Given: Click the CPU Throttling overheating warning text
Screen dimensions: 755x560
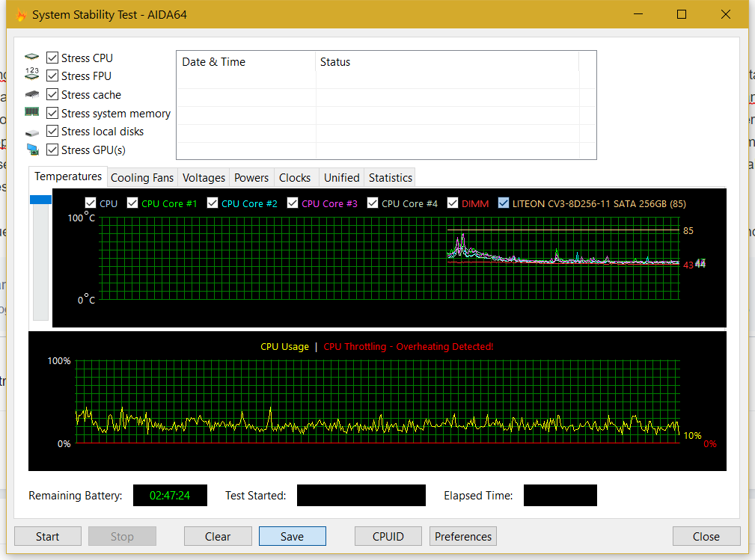Looking at the screenshot, I should (409, 346).
